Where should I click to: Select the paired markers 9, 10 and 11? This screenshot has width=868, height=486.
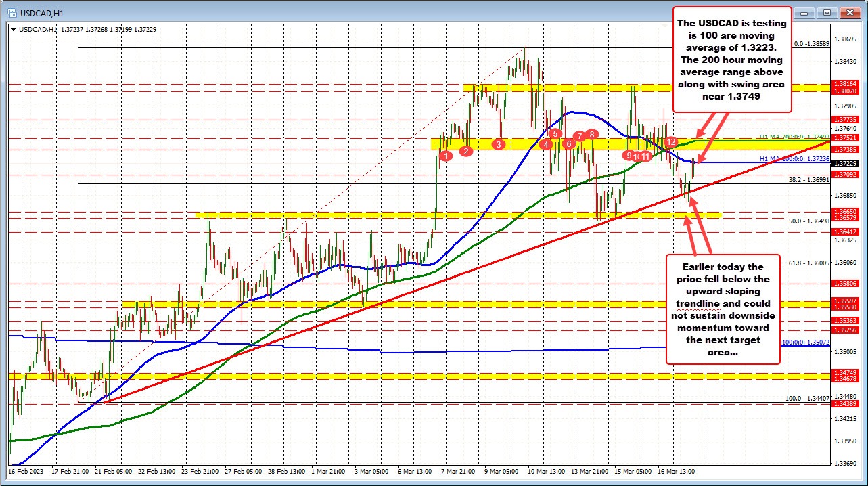tap(637, 156)
